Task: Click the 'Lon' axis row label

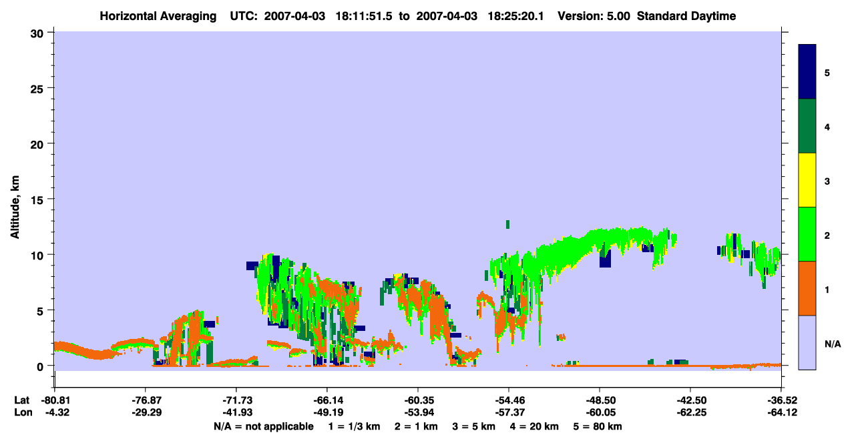Action: click(x=22, y=412)
